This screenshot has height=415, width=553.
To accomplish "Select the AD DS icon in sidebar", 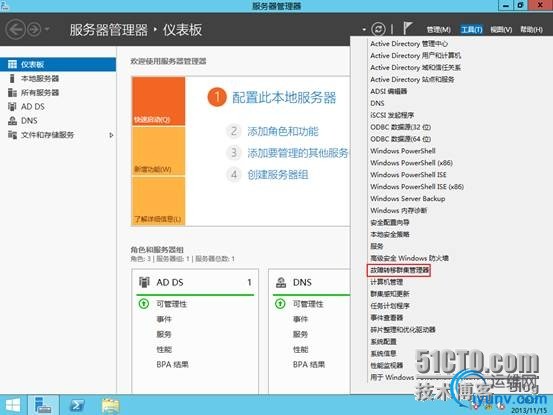I will pos(12,106).
